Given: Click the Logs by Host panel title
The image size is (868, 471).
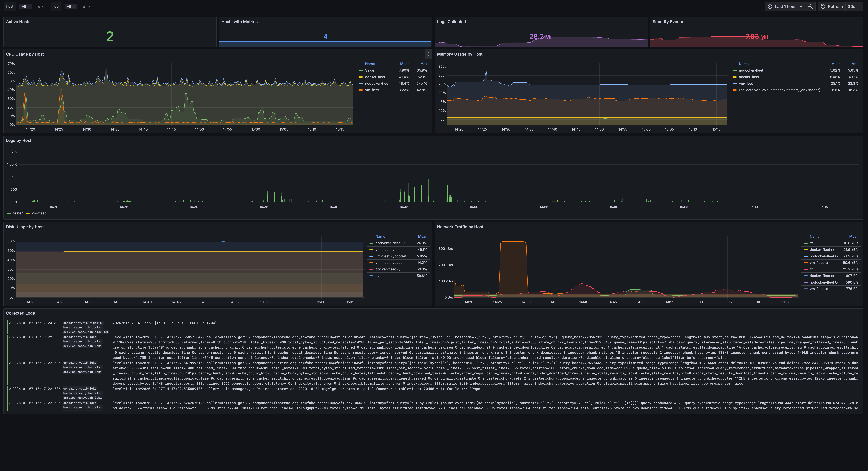Looking at the screenshot, I should 18,140.
